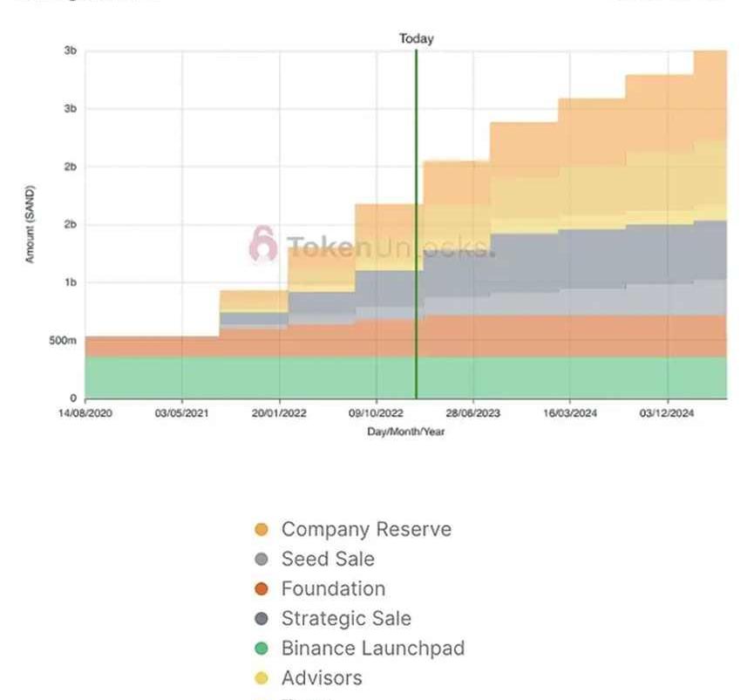Click the Today label above the chart

click(x=417, y=38)
